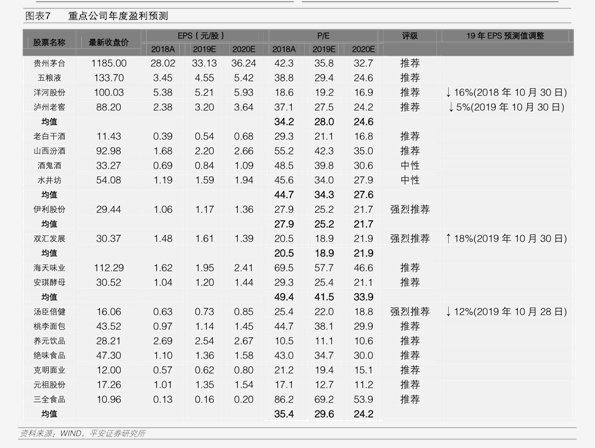Viewport: 595px width, 448px height.
Task: Click closing price 10.96
Action: coord(109,399)
